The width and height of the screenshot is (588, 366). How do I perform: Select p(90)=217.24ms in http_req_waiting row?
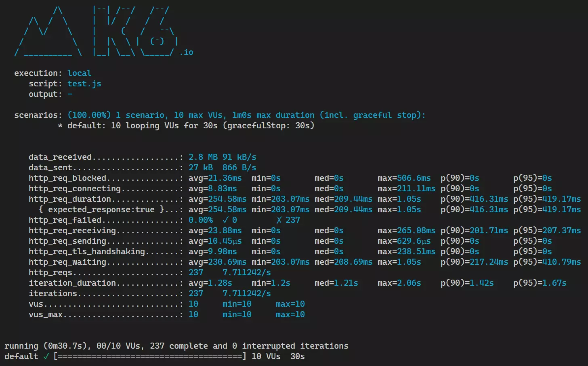475,262
